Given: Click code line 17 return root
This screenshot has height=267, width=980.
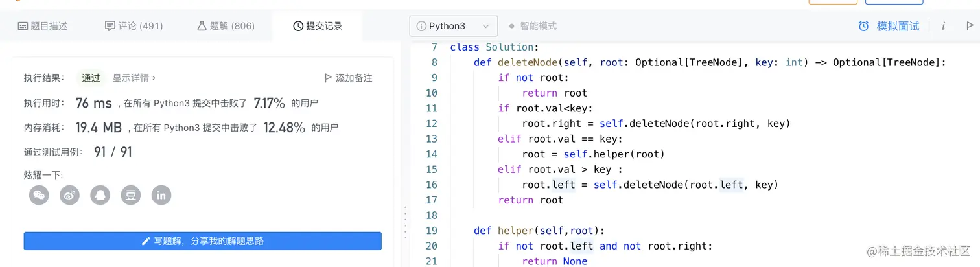Looking at the screenshot, I should (x=531, y=200).
